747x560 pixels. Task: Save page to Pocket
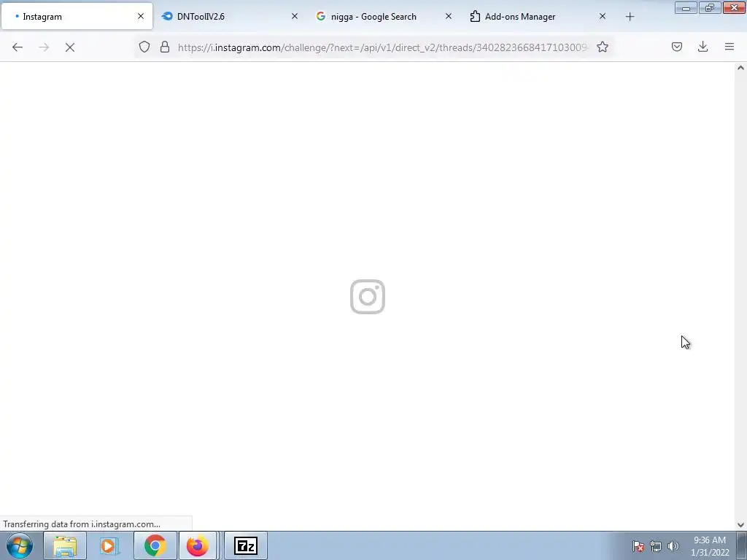click(x=676, y=47)
